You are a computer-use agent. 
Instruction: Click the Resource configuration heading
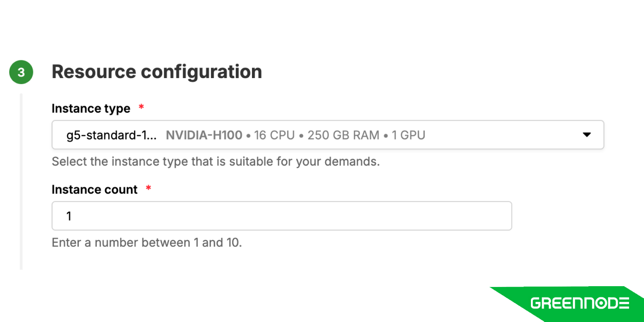[157, 72]
